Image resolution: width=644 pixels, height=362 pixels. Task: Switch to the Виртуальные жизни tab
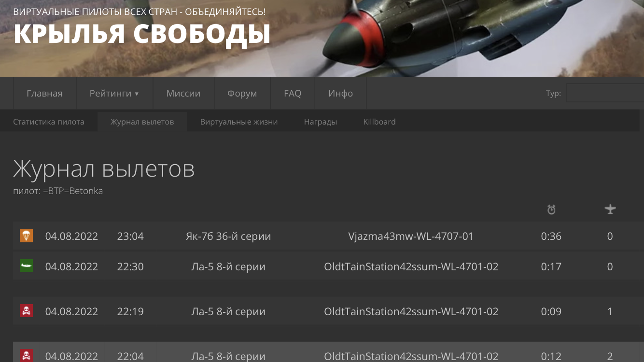(239, 122)
